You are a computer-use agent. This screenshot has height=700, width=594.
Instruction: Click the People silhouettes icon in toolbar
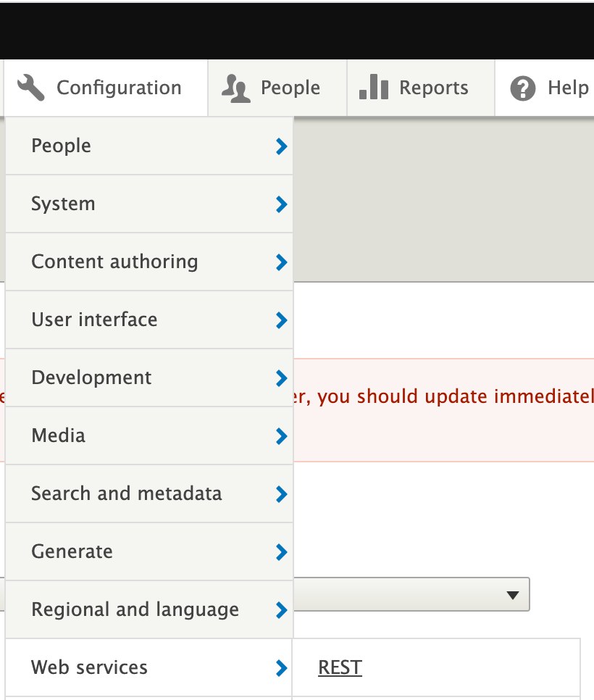pyautogui.click(x=235, y=88)
